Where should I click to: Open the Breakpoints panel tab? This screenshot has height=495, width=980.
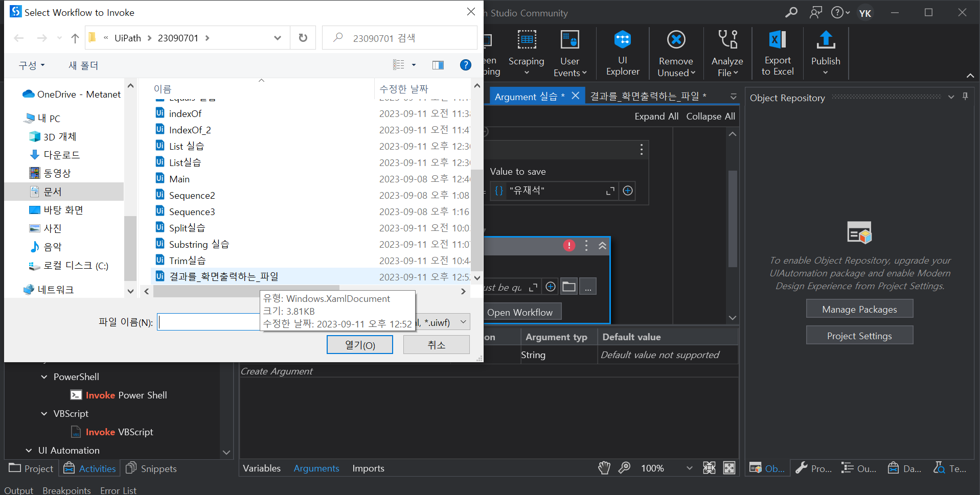point(66,490)
